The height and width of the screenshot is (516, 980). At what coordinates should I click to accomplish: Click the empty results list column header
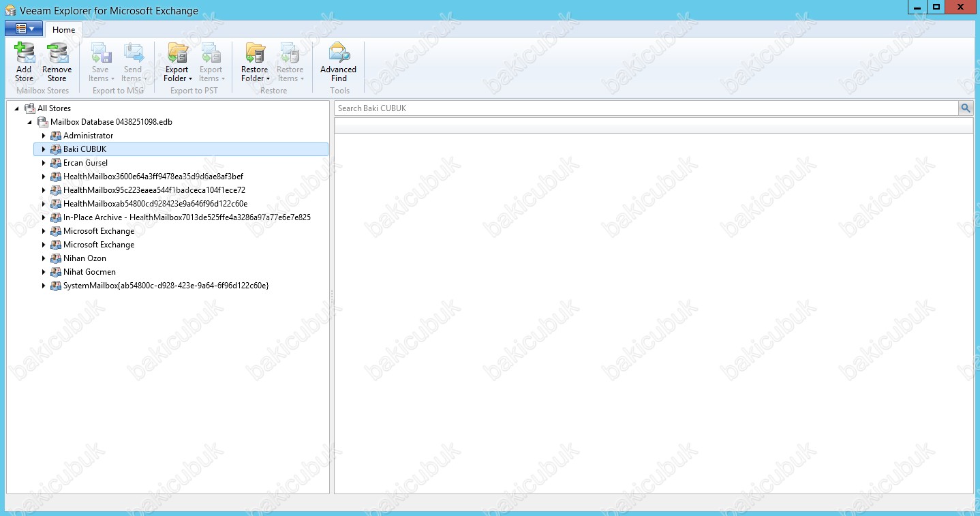[654, 125]
